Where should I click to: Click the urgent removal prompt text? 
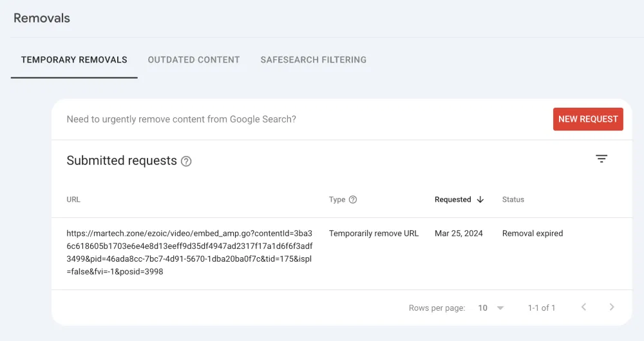pyautogui.click(x=181, y=119)
